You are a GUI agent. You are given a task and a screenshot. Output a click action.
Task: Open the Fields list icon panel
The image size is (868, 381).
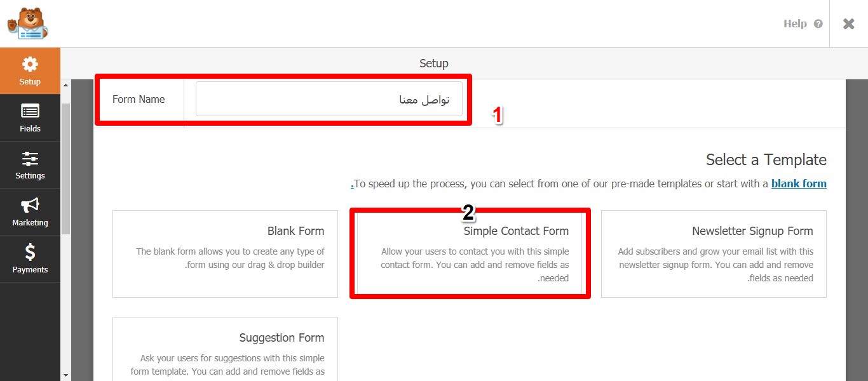[x=30, y=111]
